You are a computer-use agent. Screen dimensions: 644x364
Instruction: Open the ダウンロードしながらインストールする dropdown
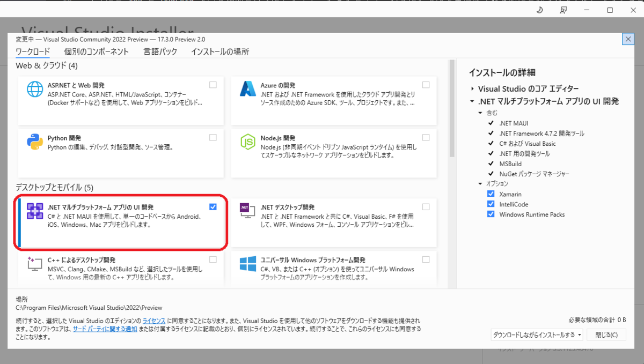(538, 335)
